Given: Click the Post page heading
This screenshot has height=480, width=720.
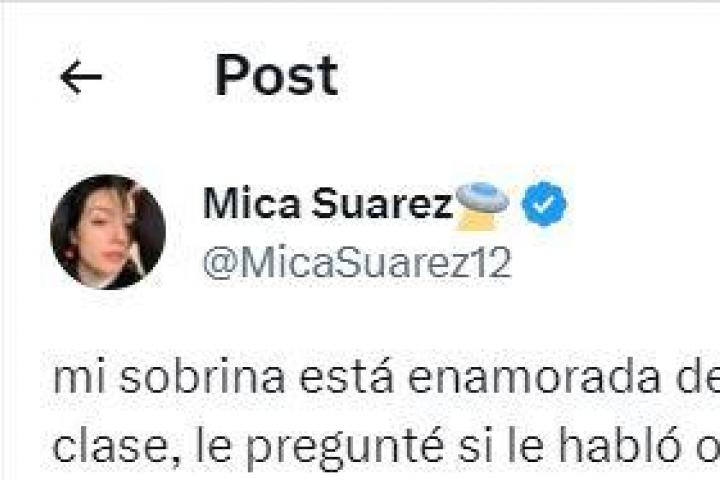Looking at the screenshot, I should [x=276, y=75].
